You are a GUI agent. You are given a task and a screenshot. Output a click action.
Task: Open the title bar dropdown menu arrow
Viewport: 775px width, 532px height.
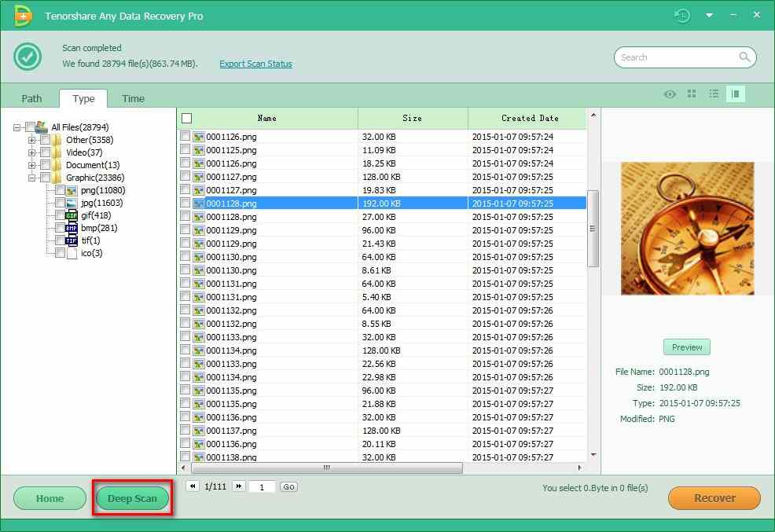pos(709,15)
